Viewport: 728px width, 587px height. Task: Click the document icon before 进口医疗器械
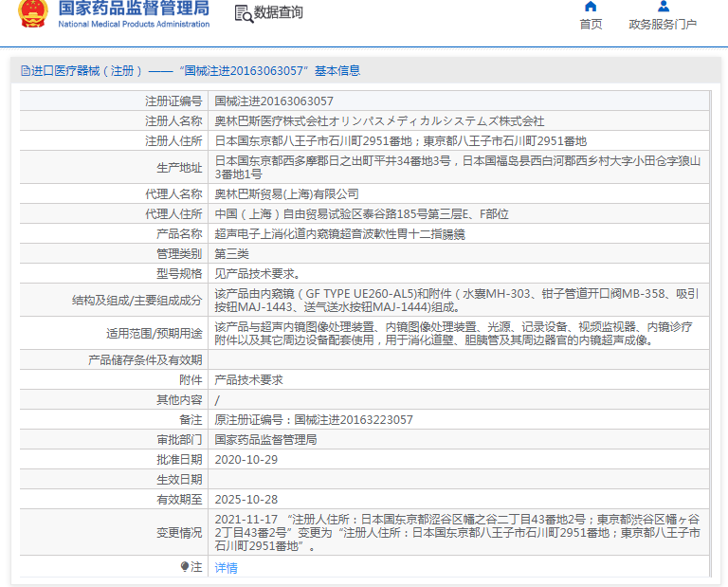26,70
